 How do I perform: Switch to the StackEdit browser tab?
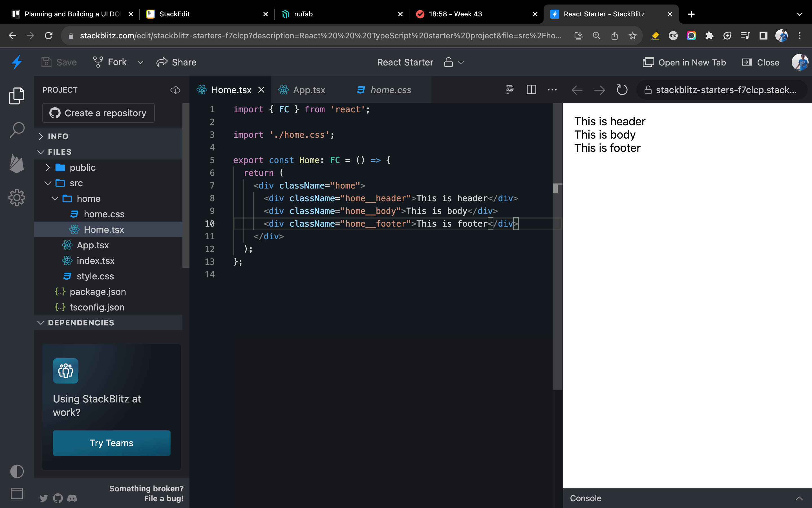207,14
